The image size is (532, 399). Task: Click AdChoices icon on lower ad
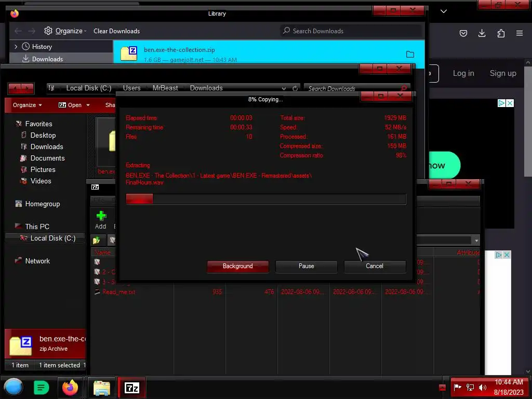click(498, 255)
